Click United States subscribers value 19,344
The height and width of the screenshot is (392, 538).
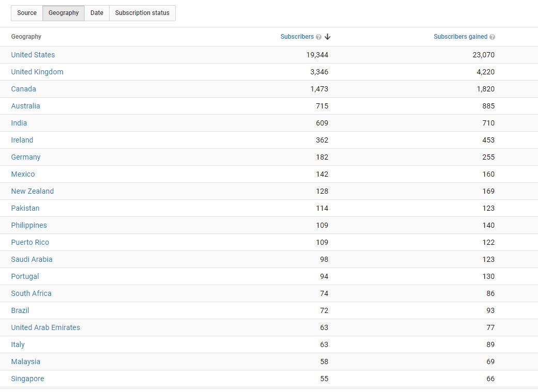tap(317, 55)
